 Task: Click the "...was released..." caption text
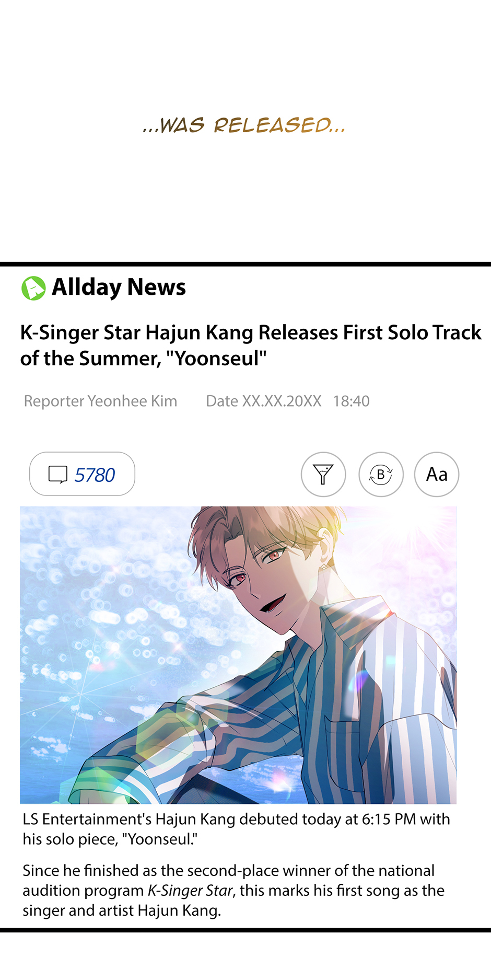(244, 125)
